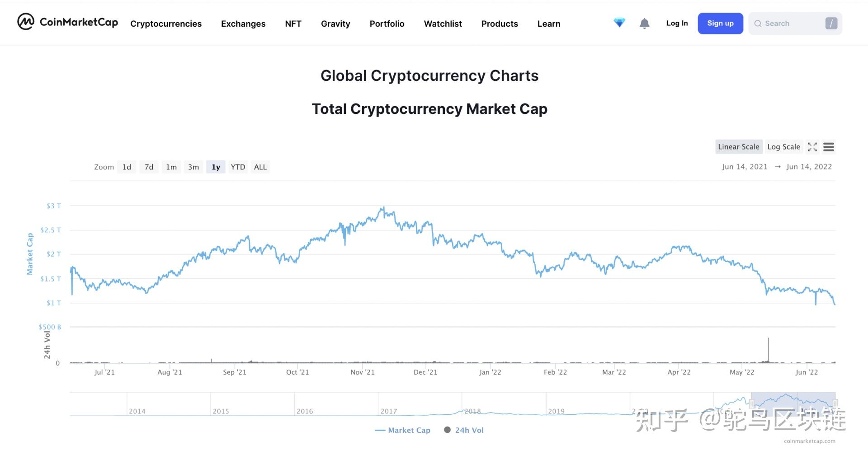Open the diamond rewards icon
Screen dimensions: 868x455
coord(619,23)
